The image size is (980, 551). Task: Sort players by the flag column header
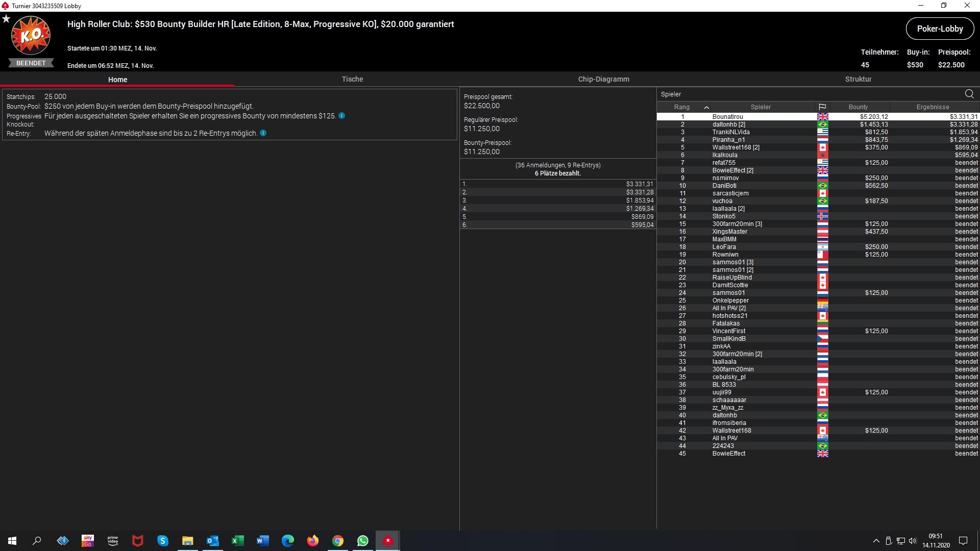[x=822, y=107]
